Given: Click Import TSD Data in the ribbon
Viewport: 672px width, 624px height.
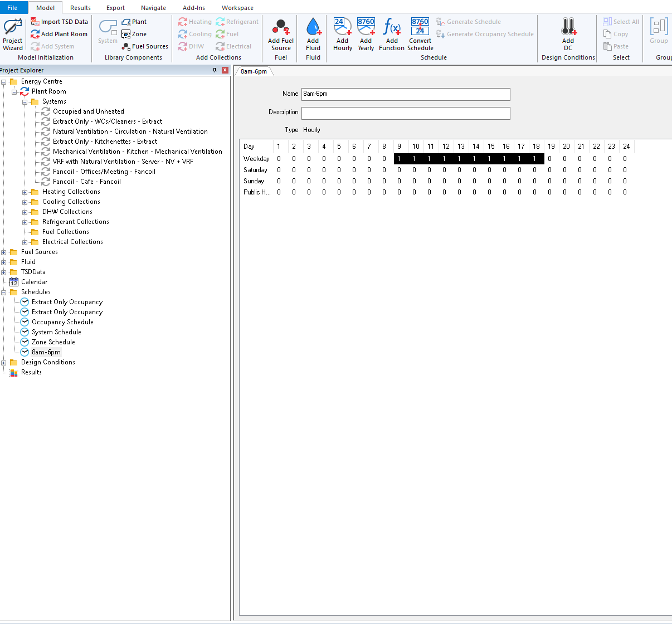Looking at the screenshot, I should tap(59, 22).
